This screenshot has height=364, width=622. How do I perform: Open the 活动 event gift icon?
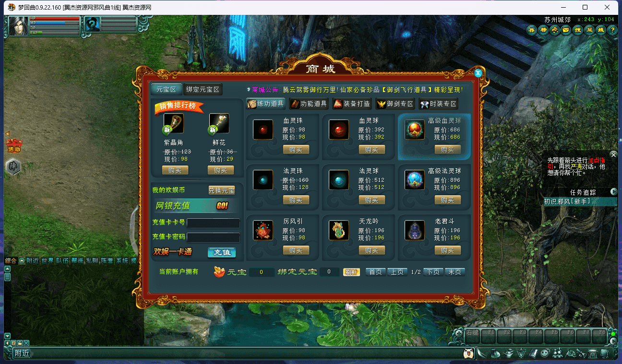[x=14, y=146]
